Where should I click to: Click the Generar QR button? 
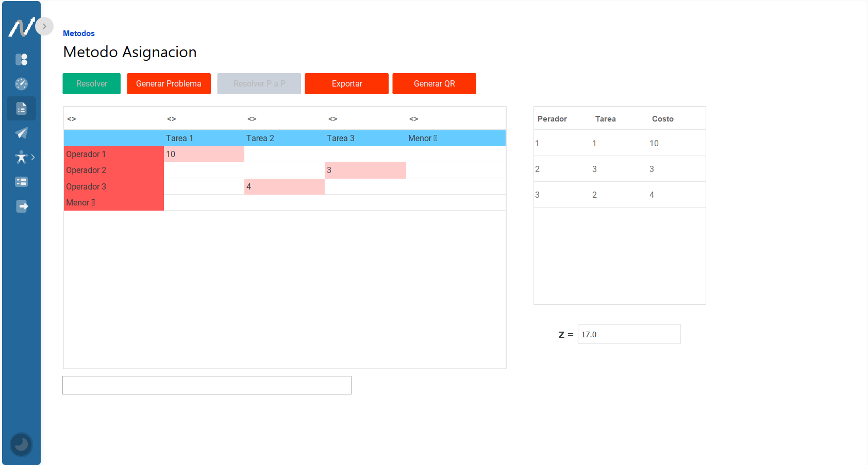[x=434, y=84]
